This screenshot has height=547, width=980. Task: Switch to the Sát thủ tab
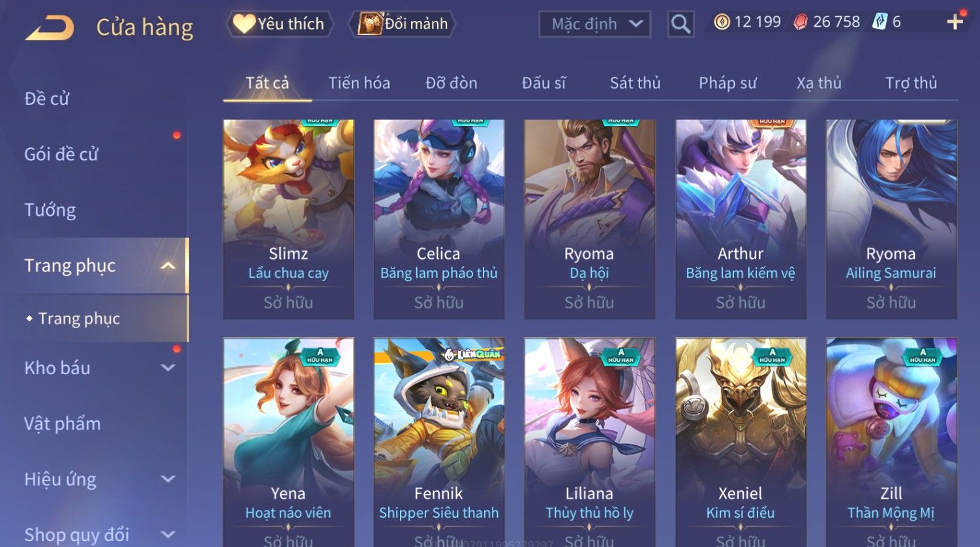(635, 83)
